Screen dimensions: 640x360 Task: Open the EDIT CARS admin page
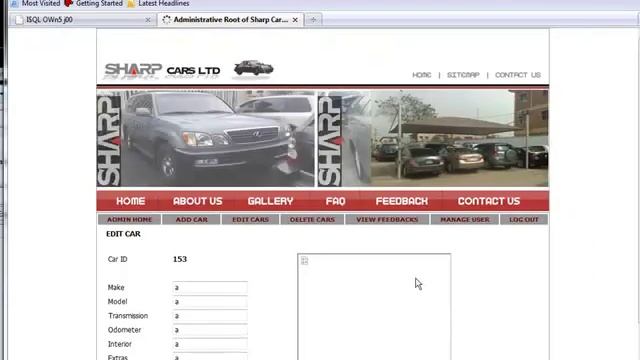251,220
